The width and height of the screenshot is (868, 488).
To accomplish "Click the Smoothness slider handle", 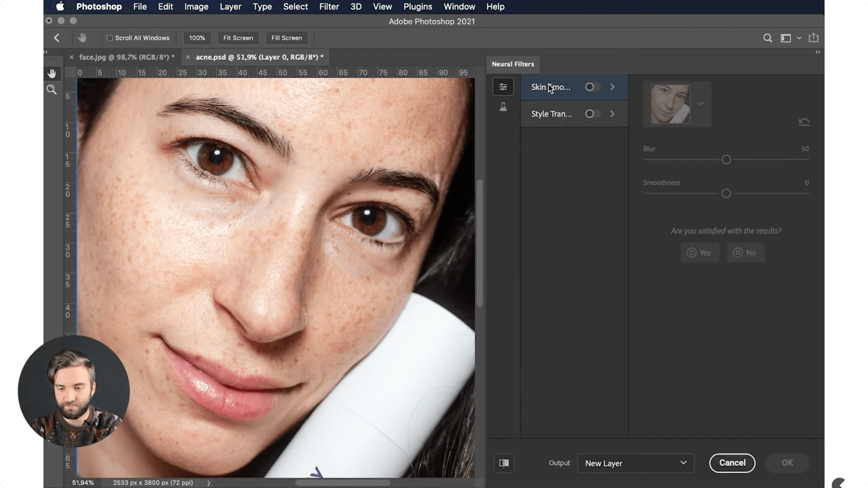I will tap(726, 194).
